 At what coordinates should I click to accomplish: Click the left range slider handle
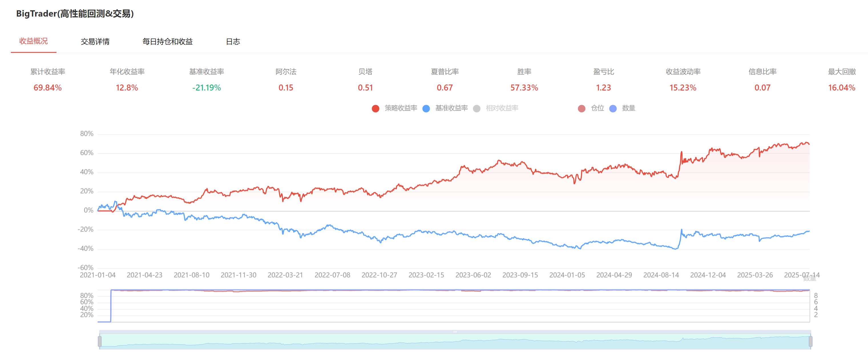tap(100, 341)
